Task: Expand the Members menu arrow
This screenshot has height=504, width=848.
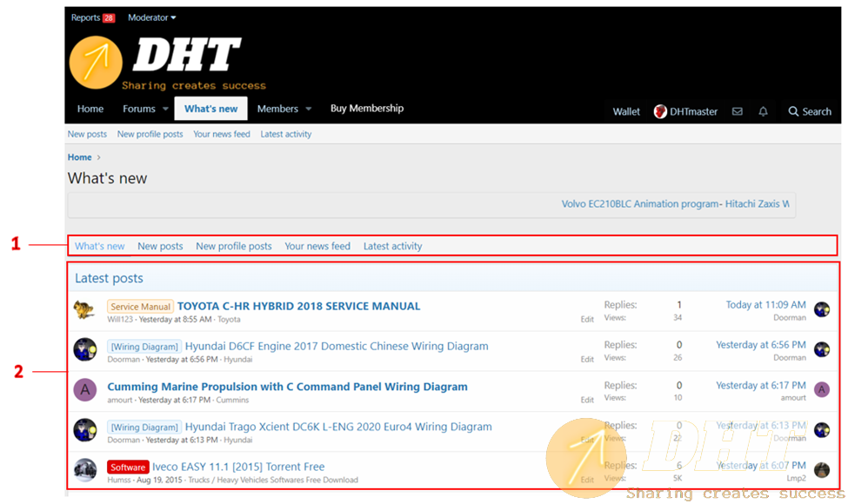Action: click(x=308, y=109)
